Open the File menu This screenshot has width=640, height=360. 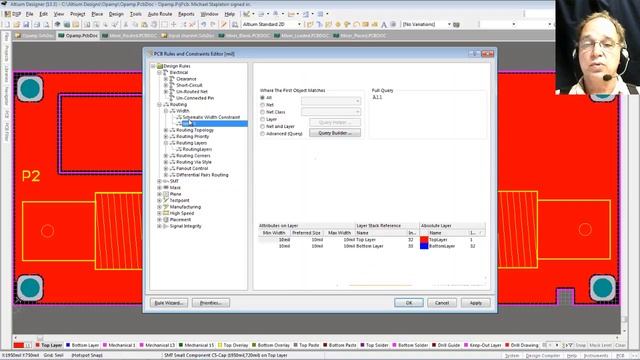[x=29, y=14]
